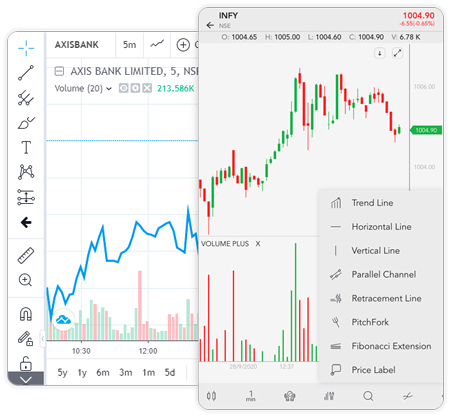The height and width of the screenshot is (416, 450).
Task: Select the 1y time range
Action: (x=82, y=372)
